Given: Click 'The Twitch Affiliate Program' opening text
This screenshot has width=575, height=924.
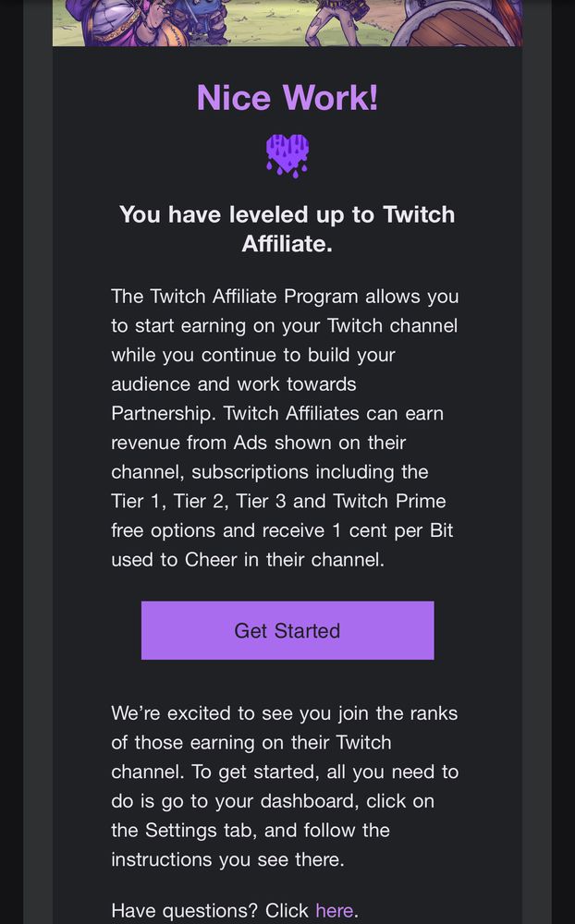Looking at the screenshot, I should tap(235, 297).
